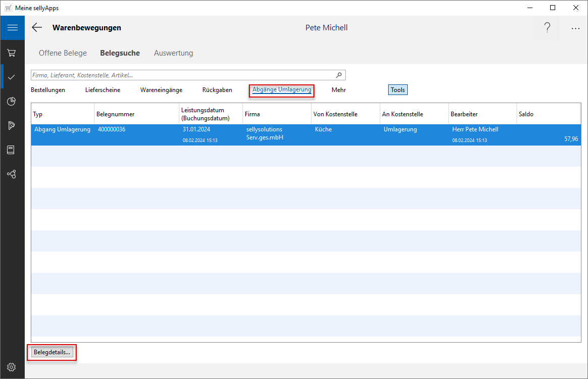Filter by Lieferscheine
Screen dimensions: 588x379
102,90
